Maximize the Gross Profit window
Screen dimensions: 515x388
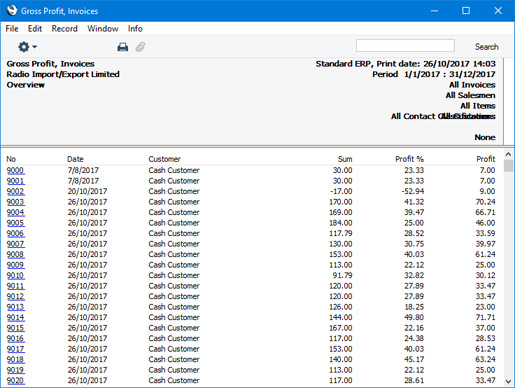pyautogui.click(x=466, y=11)
